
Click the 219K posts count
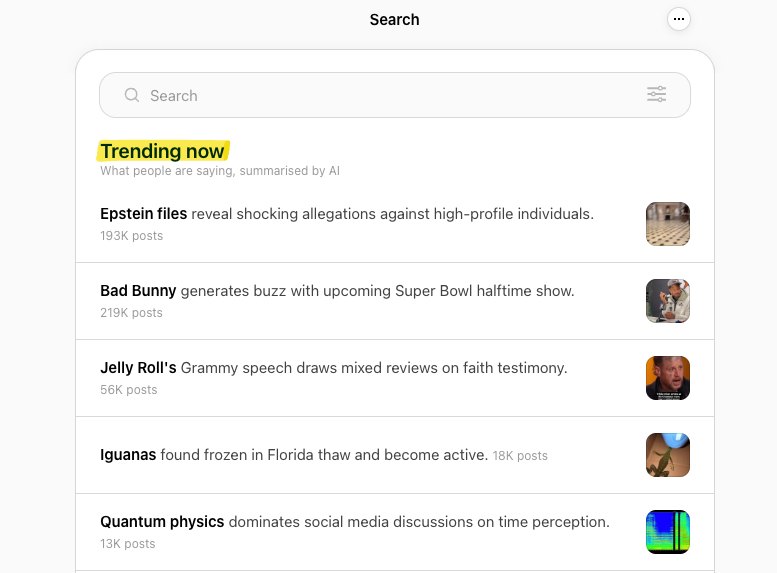coord(131,313)
